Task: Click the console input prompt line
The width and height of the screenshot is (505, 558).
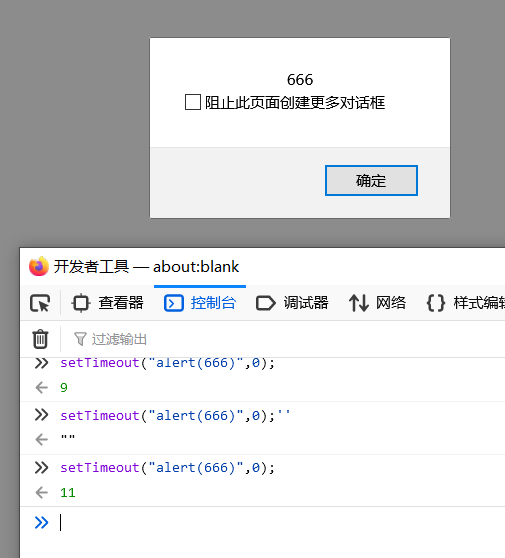Action: pos(263,523)
